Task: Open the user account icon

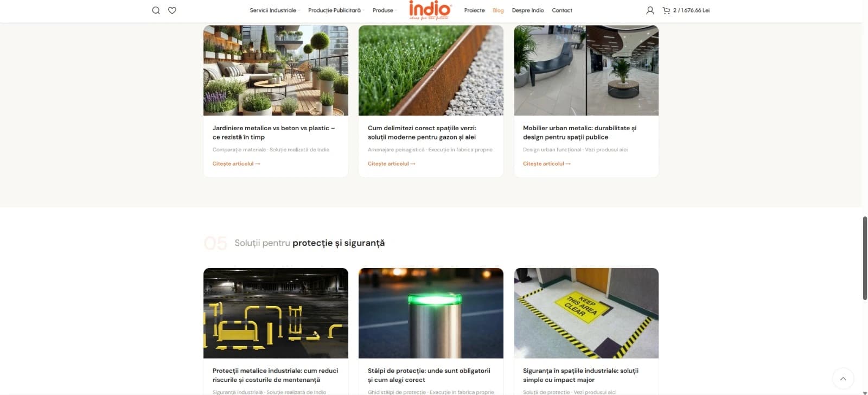Action: [x=650, y=10]
